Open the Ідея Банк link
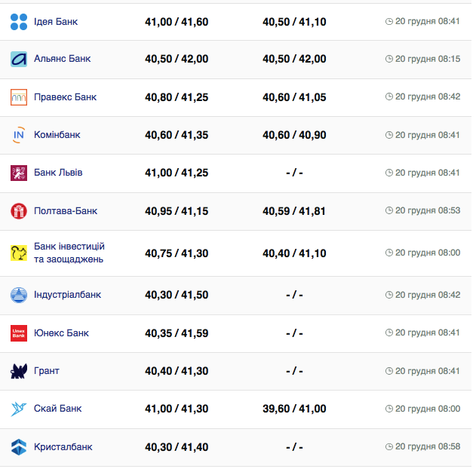This screenshot has width=476, height=469. (x=56, y=21)
